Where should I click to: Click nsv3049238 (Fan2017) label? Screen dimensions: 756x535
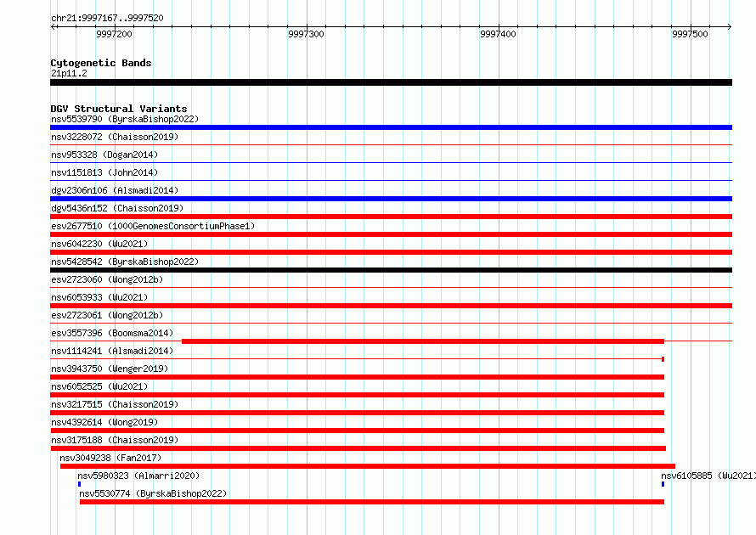110,458
